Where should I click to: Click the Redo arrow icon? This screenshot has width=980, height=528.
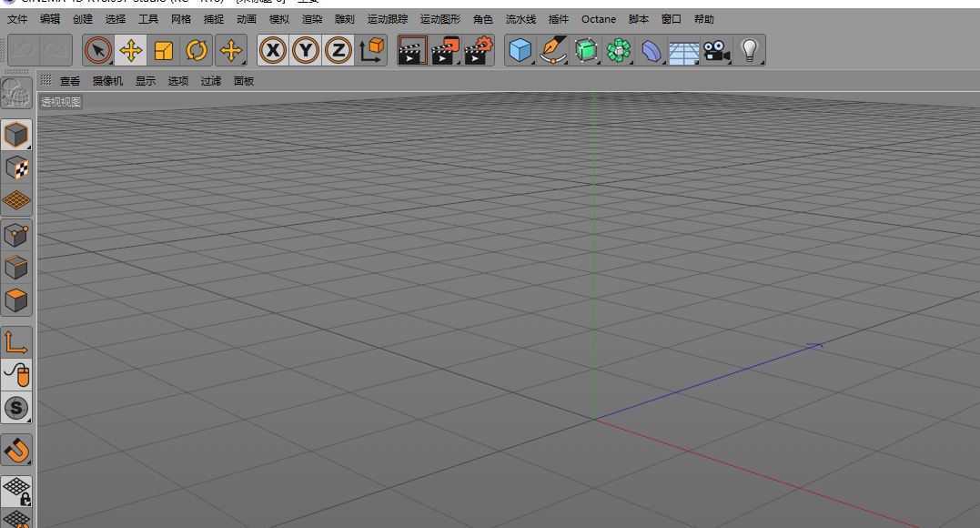tap(56, 50)
